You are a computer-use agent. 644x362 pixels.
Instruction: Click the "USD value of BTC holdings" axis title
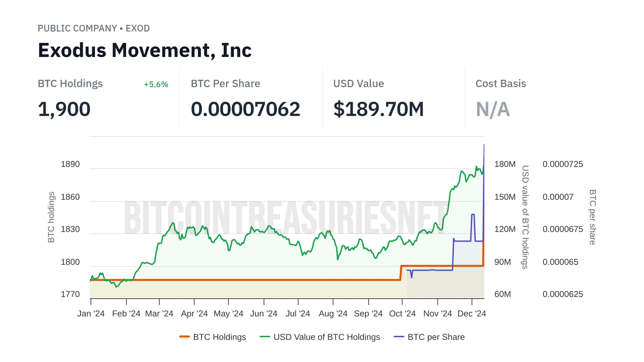(525, 217)
